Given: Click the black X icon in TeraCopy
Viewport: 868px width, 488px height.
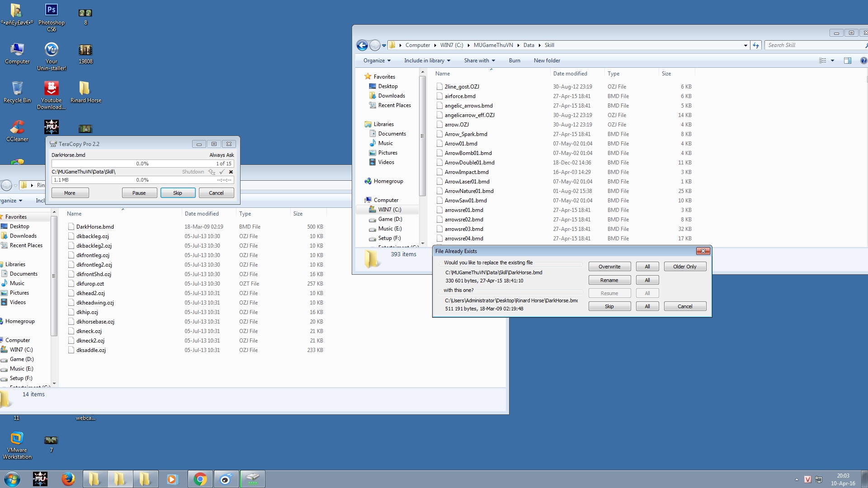Looking at the screenshot, I should click(x=231, y=172).
